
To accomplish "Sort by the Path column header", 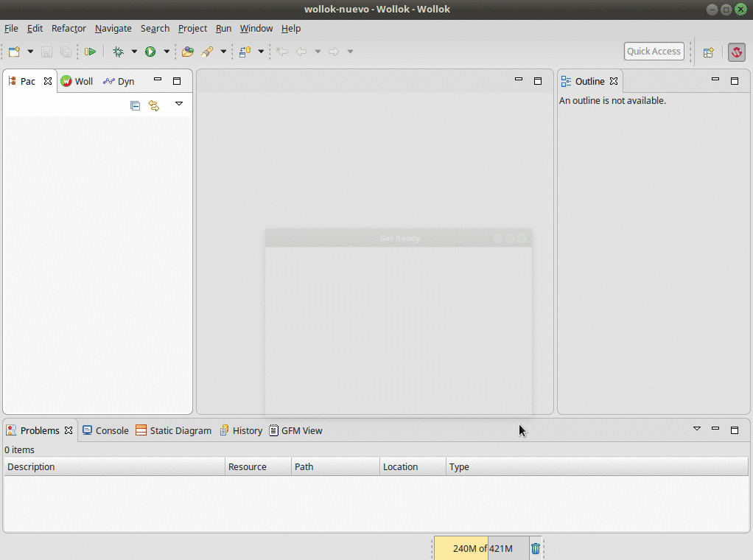I will [x=336, y=467].
